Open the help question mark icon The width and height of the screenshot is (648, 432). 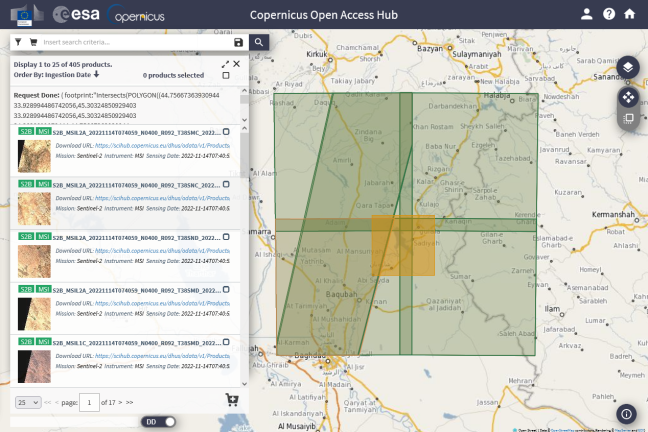[x=609, y=14]
